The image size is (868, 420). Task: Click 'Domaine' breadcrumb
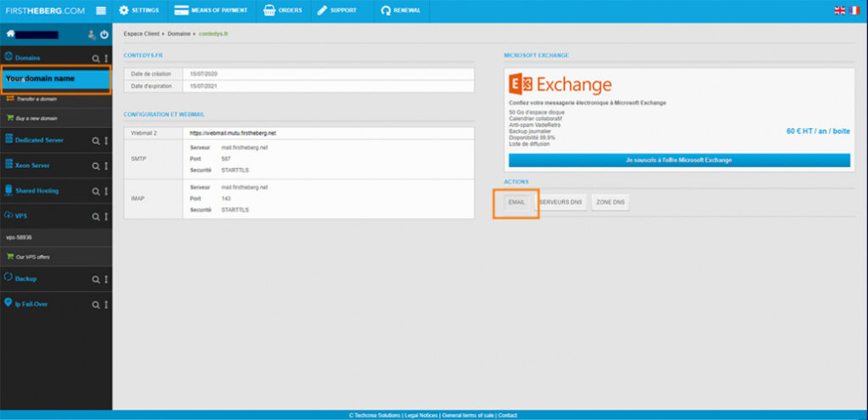[x=179, y=34]
